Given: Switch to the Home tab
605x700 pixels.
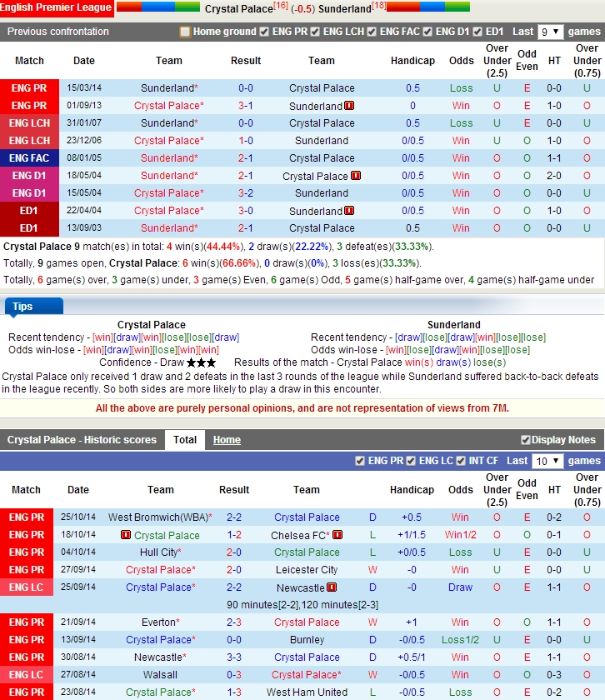Looking at the screenshot, I should pos(227,440).
